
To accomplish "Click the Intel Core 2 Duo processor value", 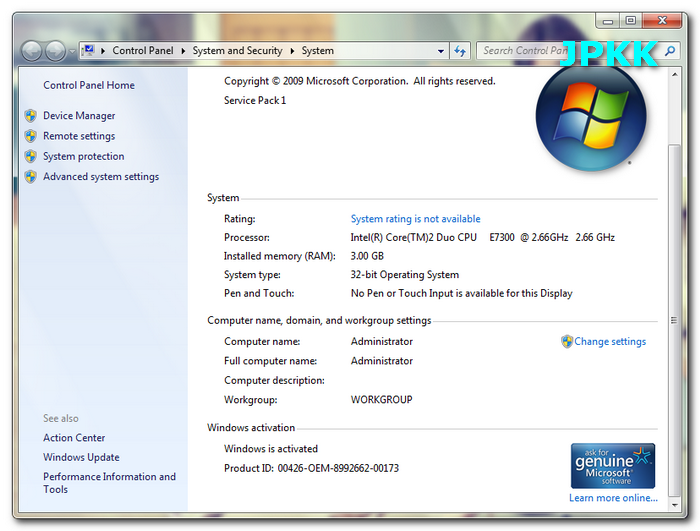I will point(483,238).
